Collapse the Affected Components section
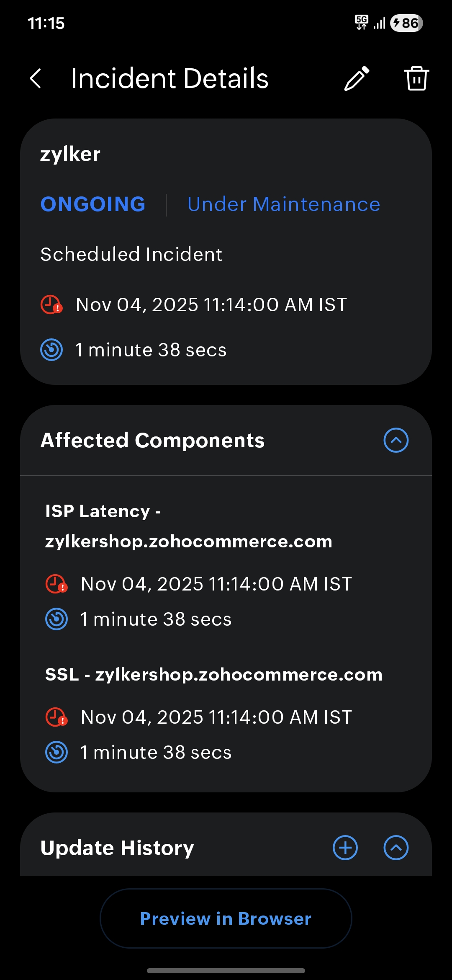 [x=396, y=440]
